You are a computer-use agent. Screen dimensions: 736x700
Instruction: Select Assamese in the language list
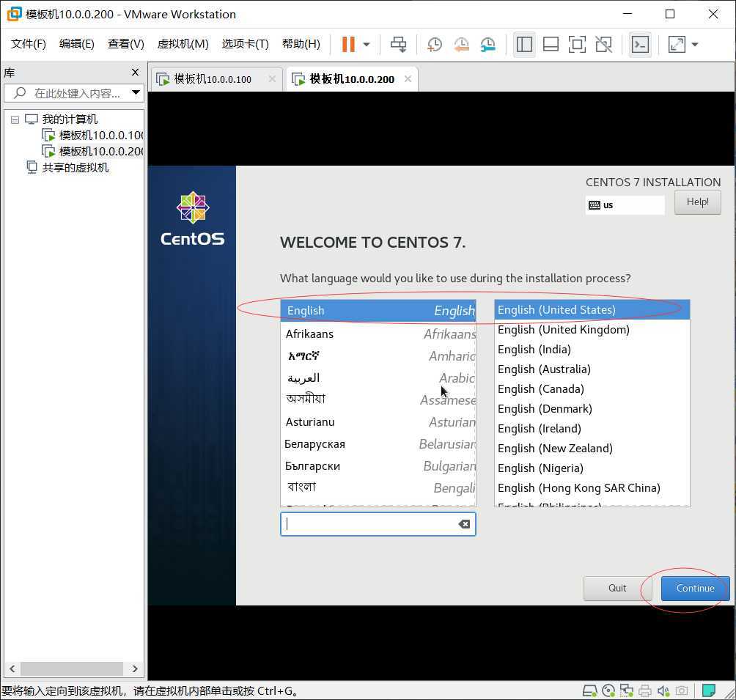[x=378, y=400]
